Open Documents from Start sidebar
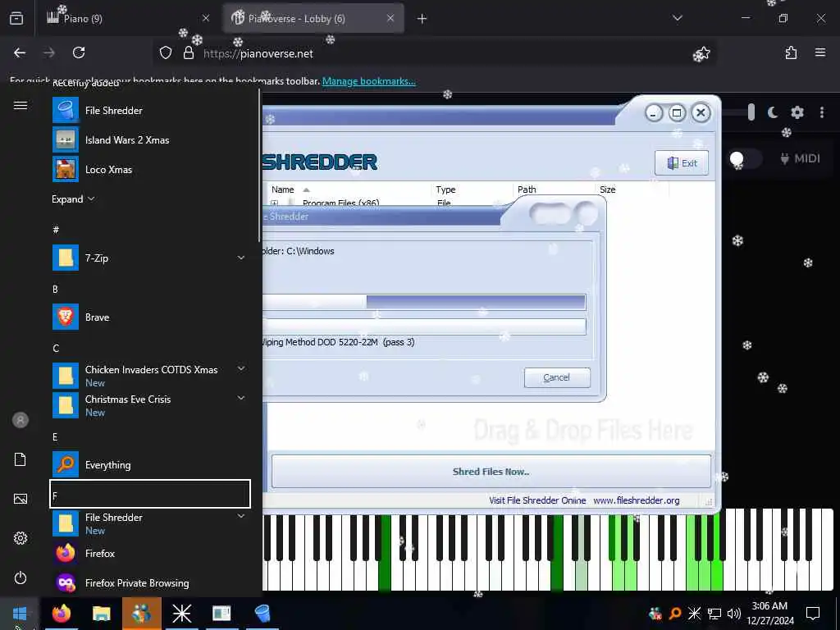Screen dimensions: 840x630 (x=21, y=459)
